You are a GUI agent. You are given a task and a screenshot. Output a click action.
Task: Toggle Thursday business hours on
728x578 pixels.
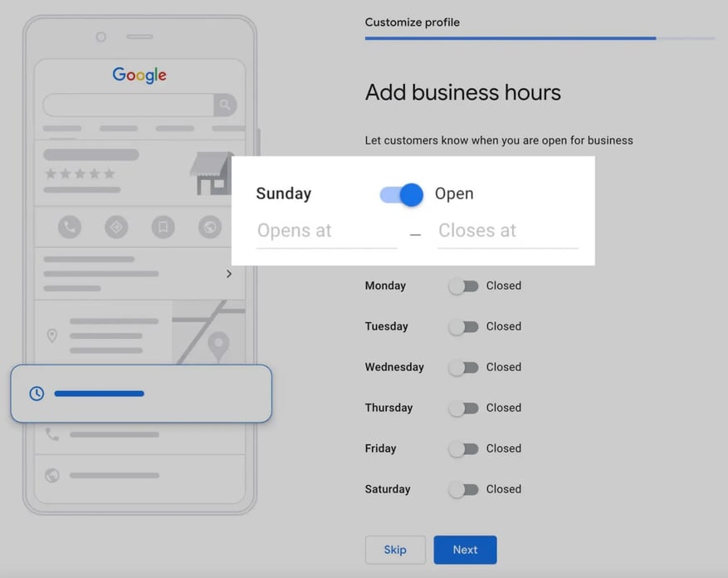463,409
